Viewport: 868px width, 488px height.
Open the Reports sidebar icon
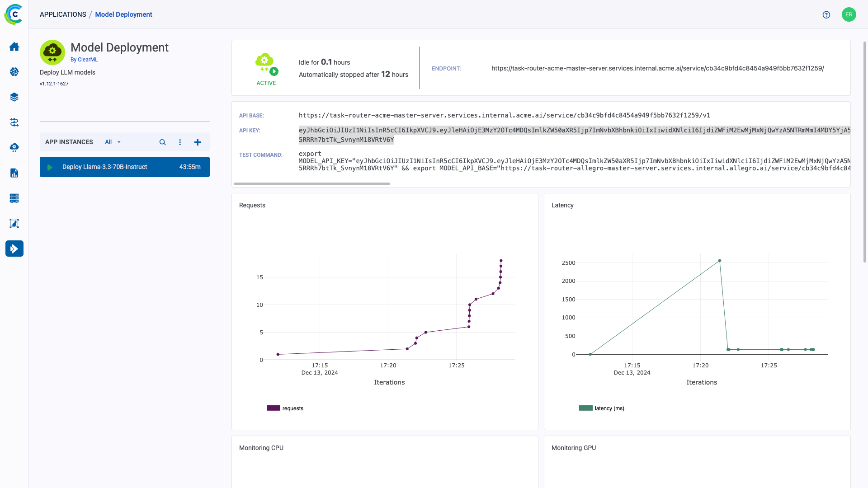coord(14,173)
